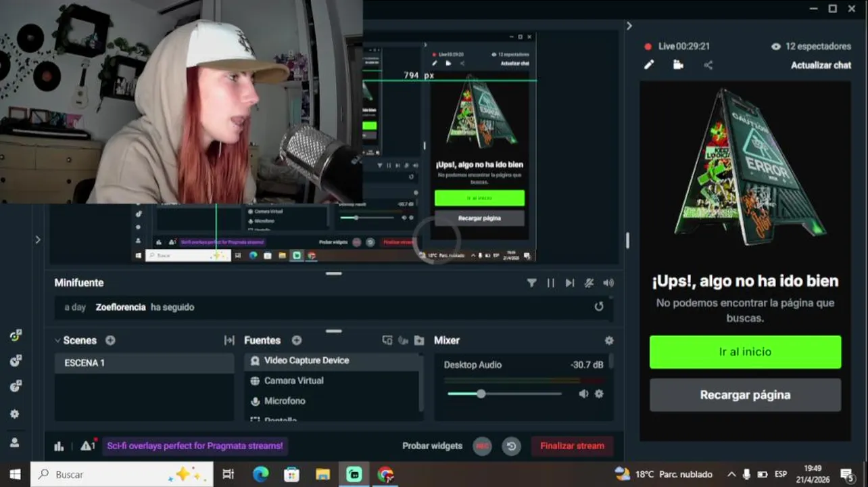Open Desktop Audio settings gear
Viewport: 868px width, 487px height.
pos(599,394)
